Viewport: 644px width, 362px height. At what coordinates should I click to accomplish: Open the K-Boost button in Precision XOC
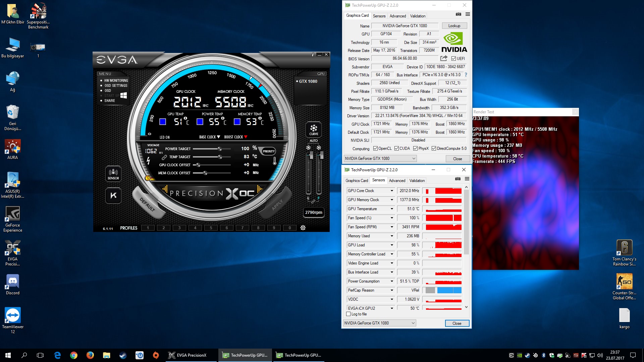[113, 195]
